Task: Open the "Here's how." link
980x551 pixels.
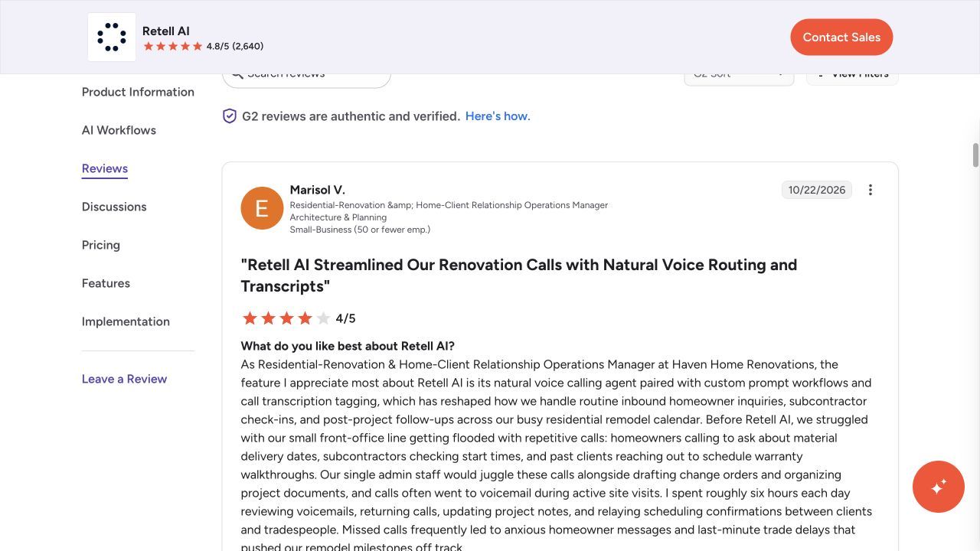Action: [498, 116]
